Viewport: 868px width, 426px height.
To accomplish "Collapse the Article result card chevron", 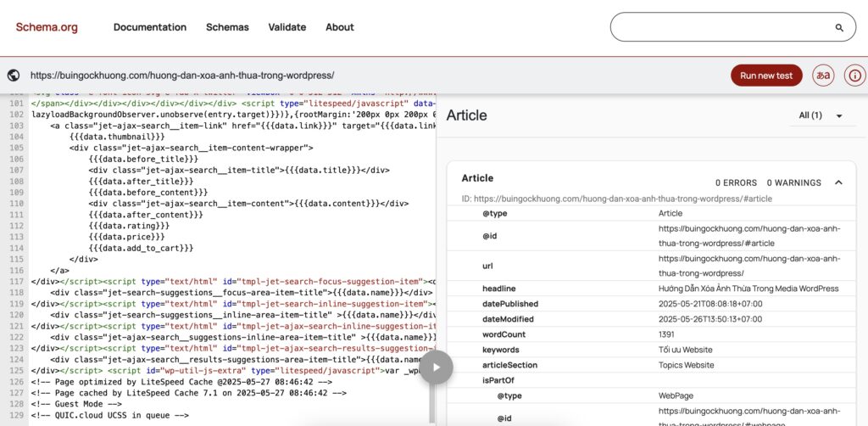I will pos(838,182).
